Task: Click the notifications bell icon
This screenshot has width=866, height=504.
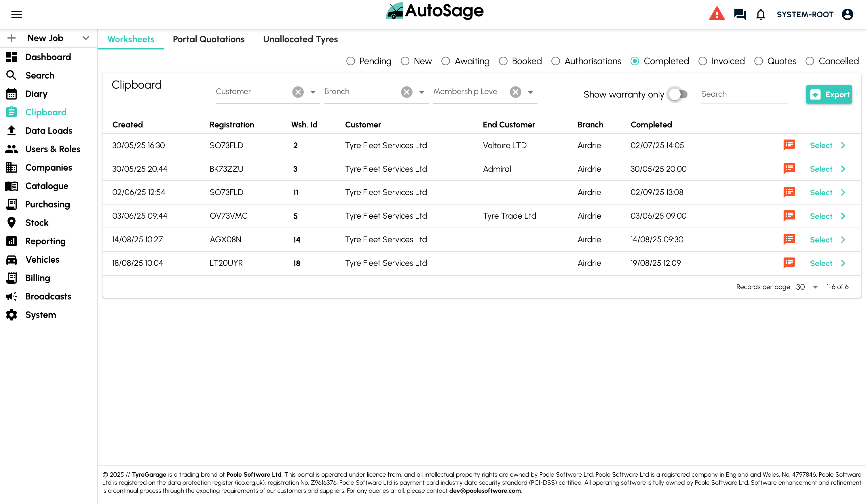Action: 761,14
